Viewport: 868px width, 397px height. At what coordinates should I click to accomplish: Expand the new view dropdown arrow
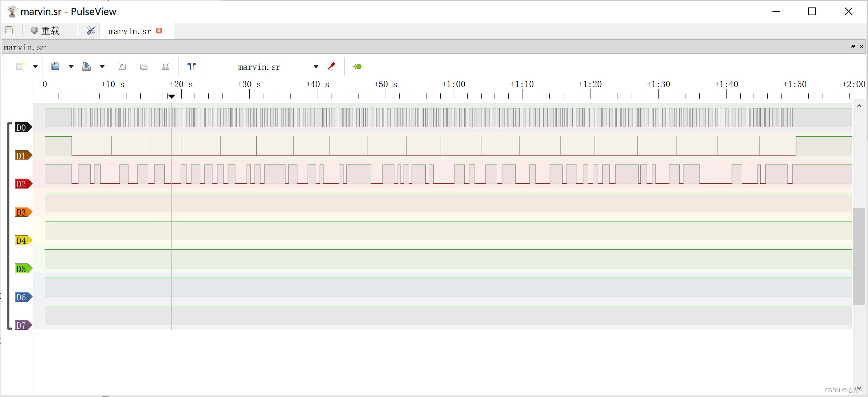pos(35,66)
